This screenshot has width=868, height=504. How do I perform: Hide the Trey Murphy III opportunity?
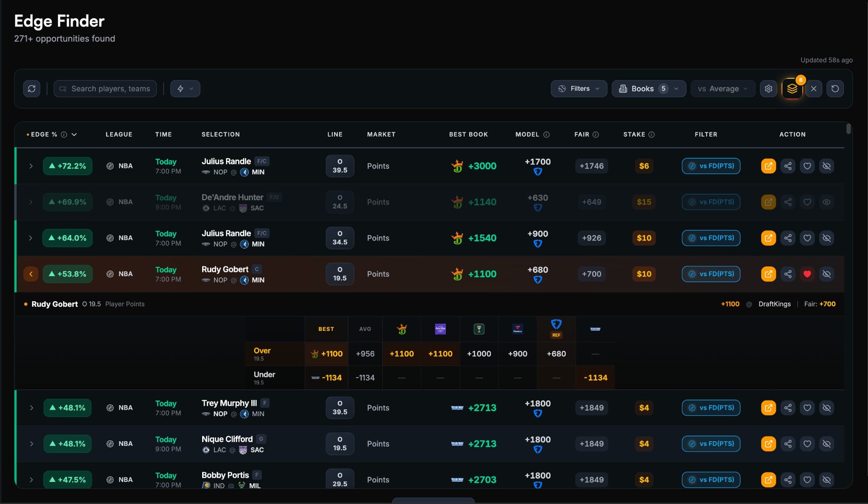click(x=827, y=407)
